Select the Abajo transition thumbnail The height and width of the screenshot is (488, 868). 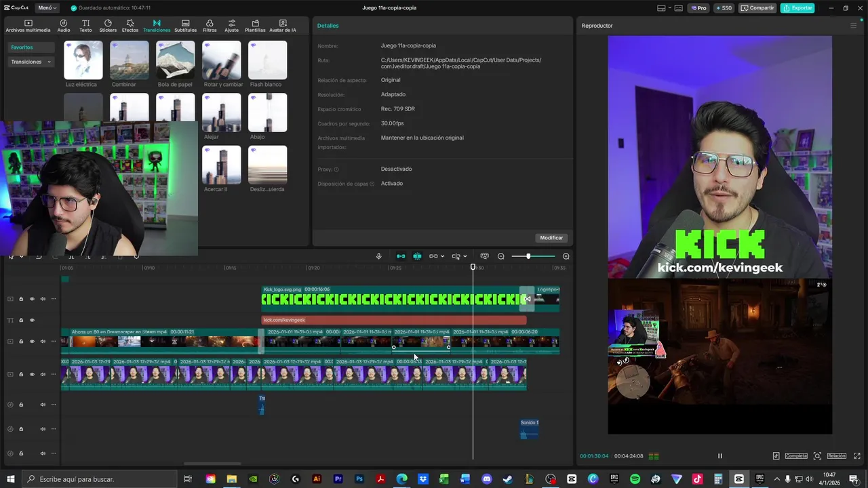pos(267,112)
